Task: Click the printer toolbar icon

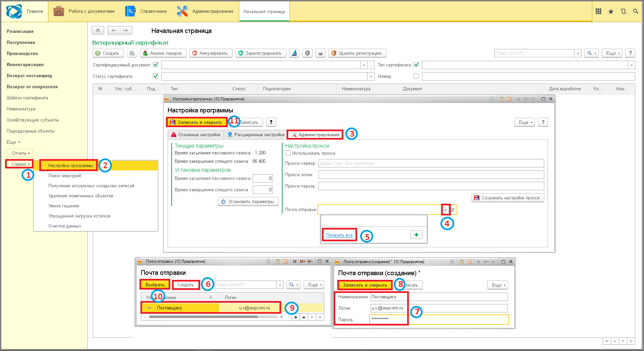Action: tap(320, 53)
